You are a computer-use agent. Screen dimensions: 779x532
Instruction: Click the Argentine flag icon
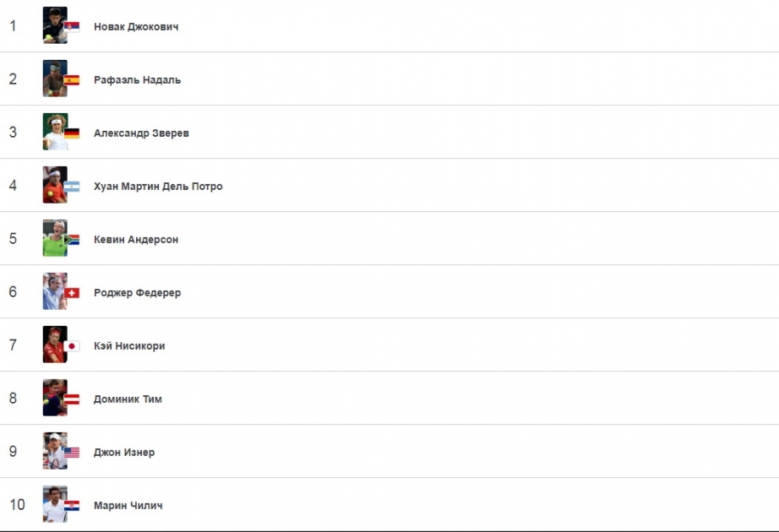coord(72,187)
